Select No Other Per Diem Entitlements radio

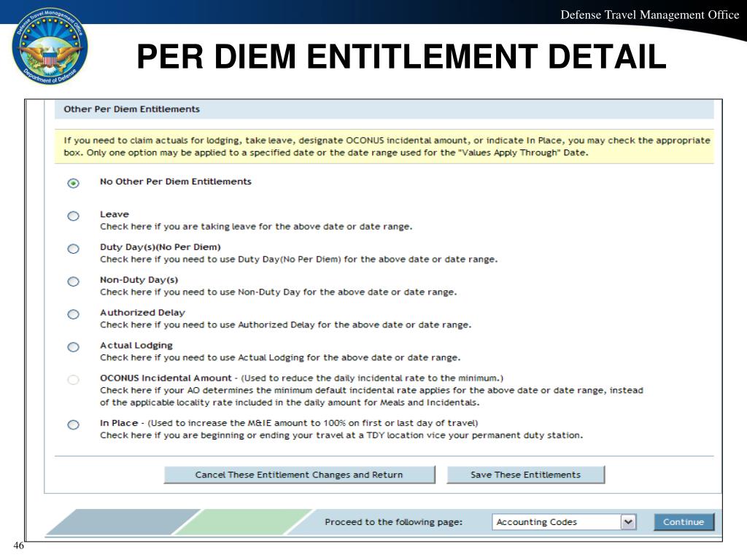coord(73,183)
